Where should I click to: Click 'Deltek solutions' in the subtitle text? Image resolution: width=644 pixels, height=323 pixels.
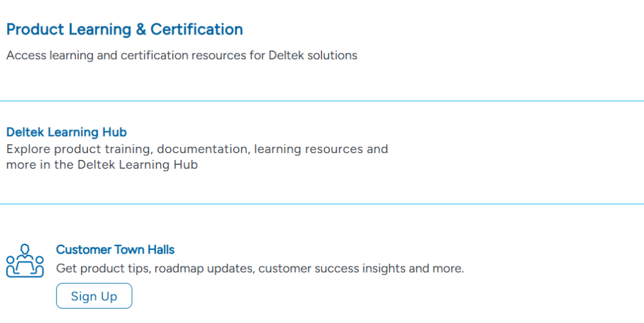coord(313,55)
